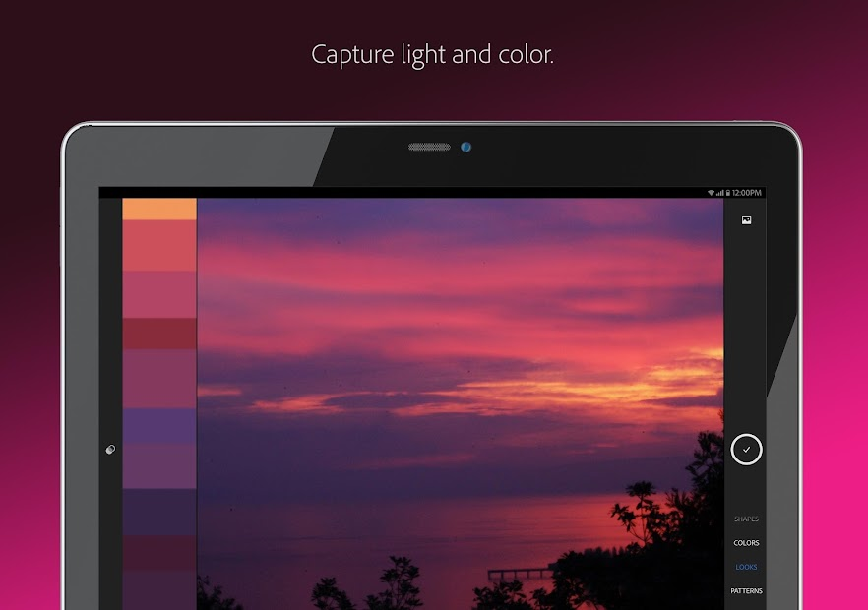Tap the cellular signal strength icon
Image resolution: width=868 pixels, height=610 pixels.
coord(720,190)
